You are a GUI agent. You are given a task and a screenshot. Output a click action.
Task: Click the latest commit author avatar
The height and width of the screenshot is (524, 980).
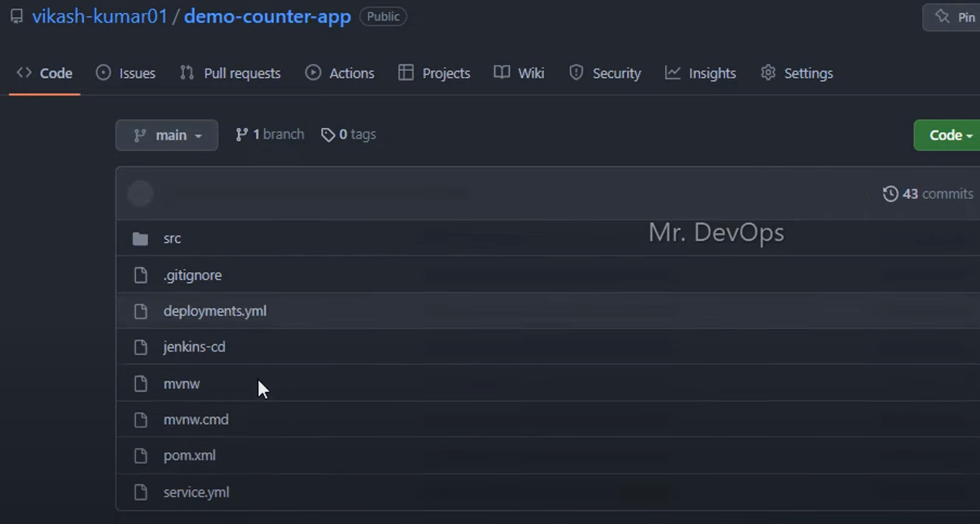tap(140, 194)
